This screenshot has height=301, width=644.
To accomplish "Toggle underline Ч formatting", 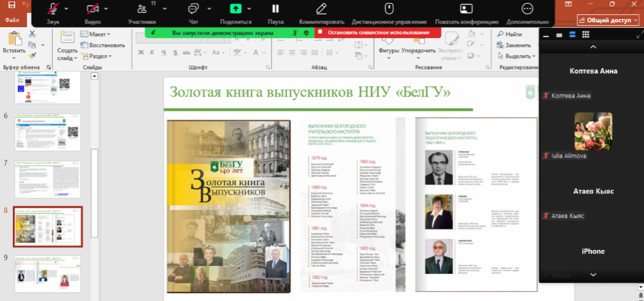I will click(x=163, y=52).
